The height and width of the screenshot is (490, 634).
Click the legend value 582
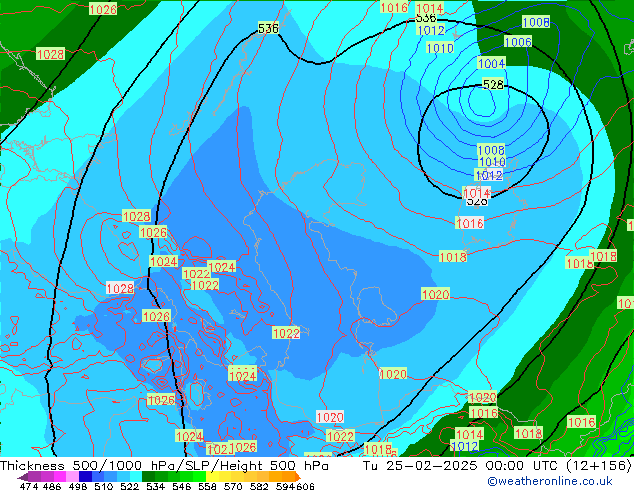click(259, 486)
